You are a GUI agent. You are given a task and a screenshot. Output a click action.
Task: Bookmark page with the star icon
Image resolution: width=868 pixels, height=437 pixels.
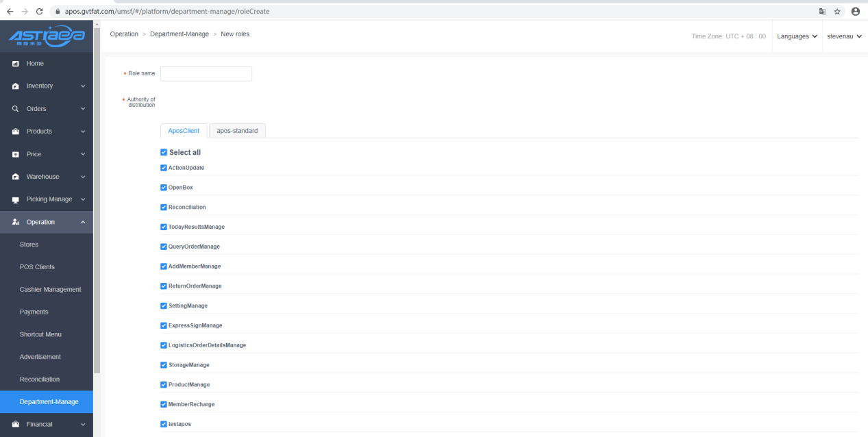pyautogui.click(x=837, y=12)
